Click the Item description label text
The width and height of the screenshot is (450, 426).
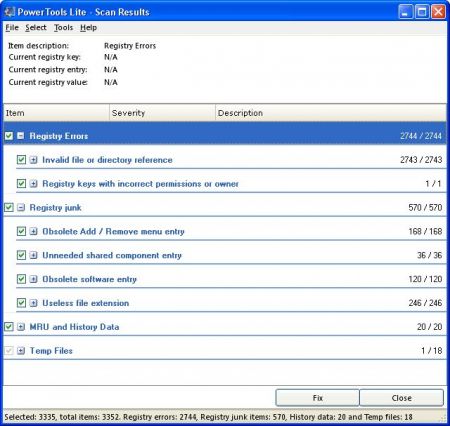point(38,46)
